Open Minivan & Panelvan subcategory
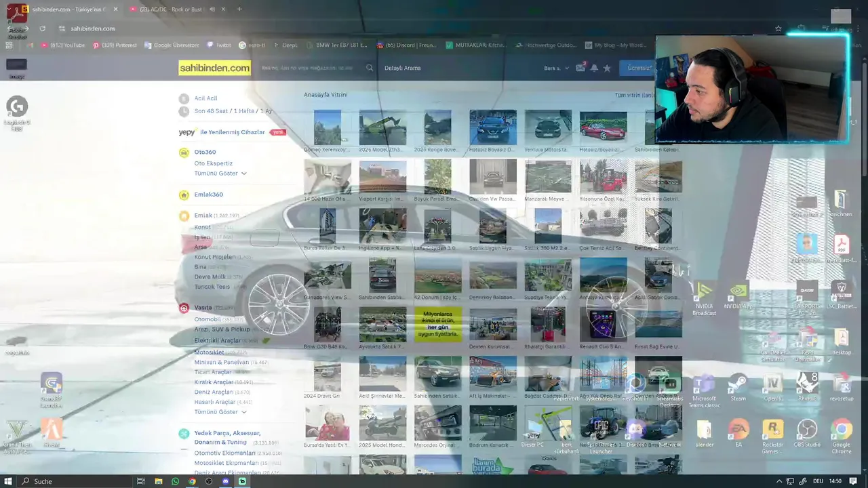Image resolution: width=868 pixels, height=488 pixels. tap(222, 363)
